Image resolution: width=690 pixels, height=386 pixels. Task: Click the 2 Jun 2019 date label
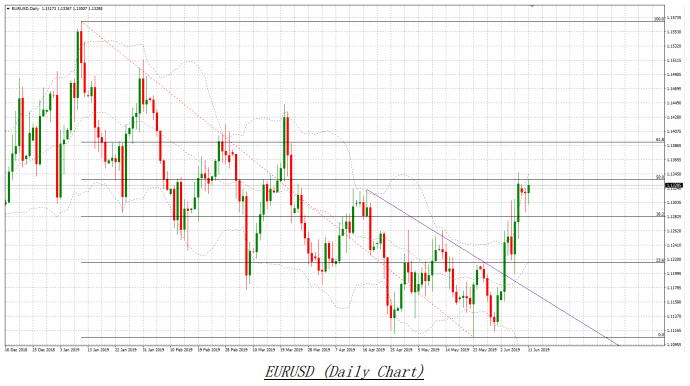(x=510, y=350)
